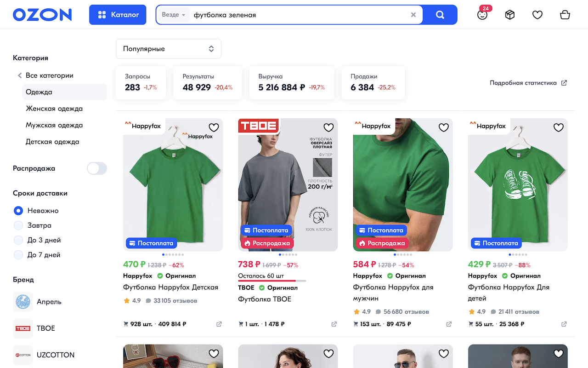This screenshot has width=588, height=368.
Task: Open favorites via the heart icon
Action: [537, 15]
